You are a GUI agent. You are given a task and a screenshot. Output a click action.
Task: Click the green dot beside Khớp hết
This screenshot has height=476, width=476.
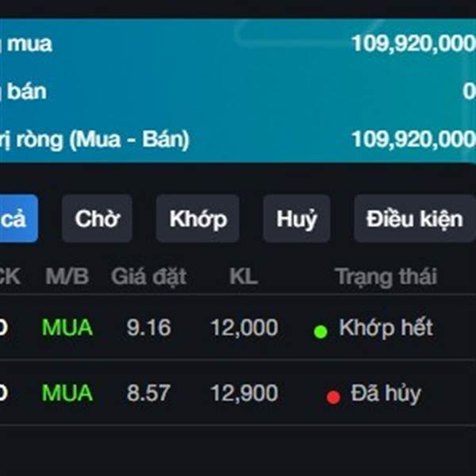(321, 332)
